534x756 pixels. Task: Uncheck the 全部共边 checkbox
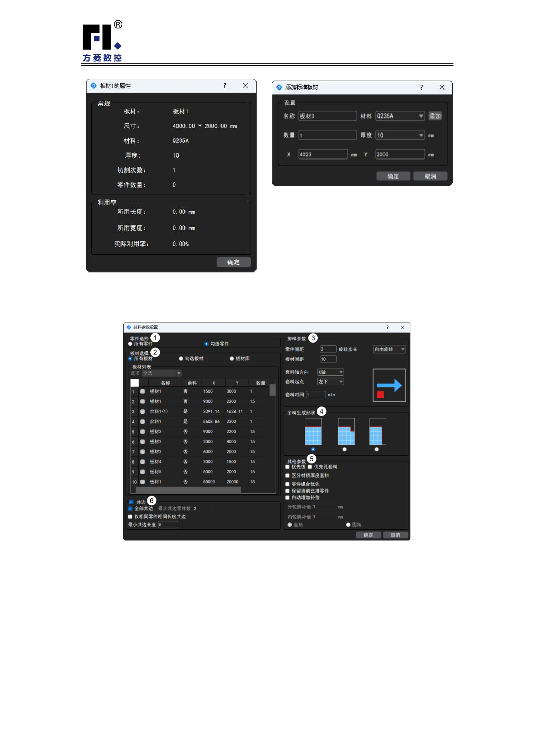[x=130, y=509]
